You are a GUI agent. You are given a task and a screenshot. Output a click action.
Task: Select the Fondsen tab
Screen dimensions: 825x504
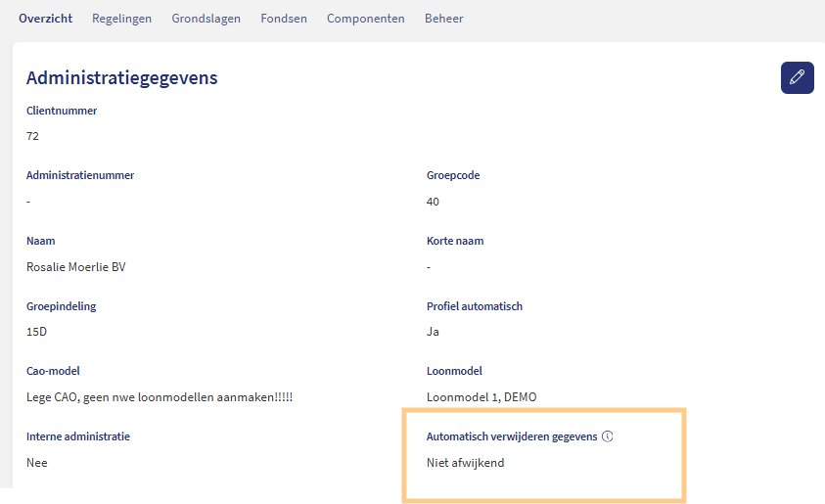(x=283, y=19)
